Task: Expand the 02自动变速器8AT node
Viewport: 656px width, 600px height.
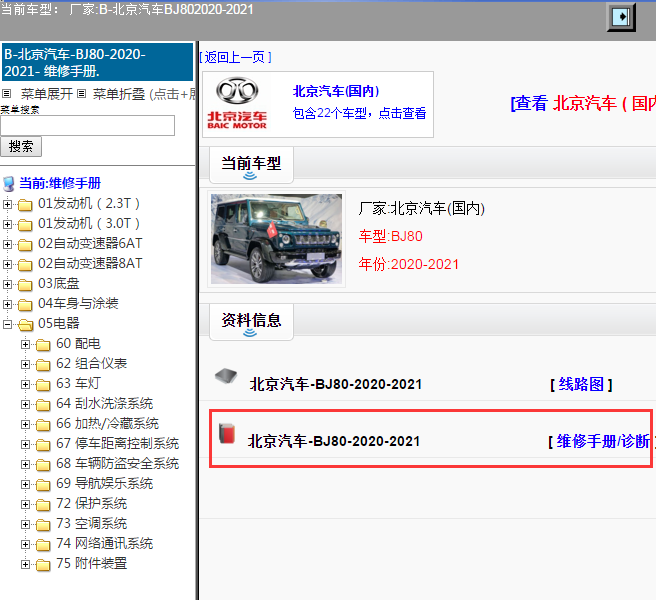Action: [x=7, y=264]
